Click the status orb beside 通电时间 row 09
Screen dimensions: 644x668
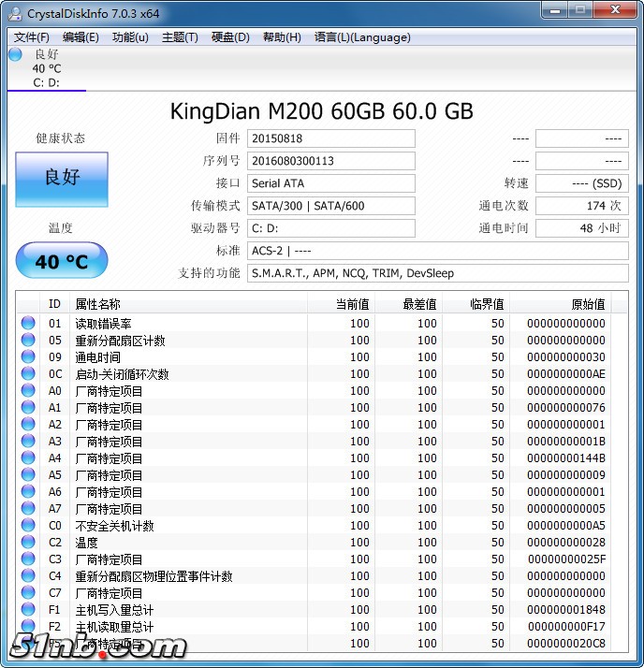[x=28, y=357]
